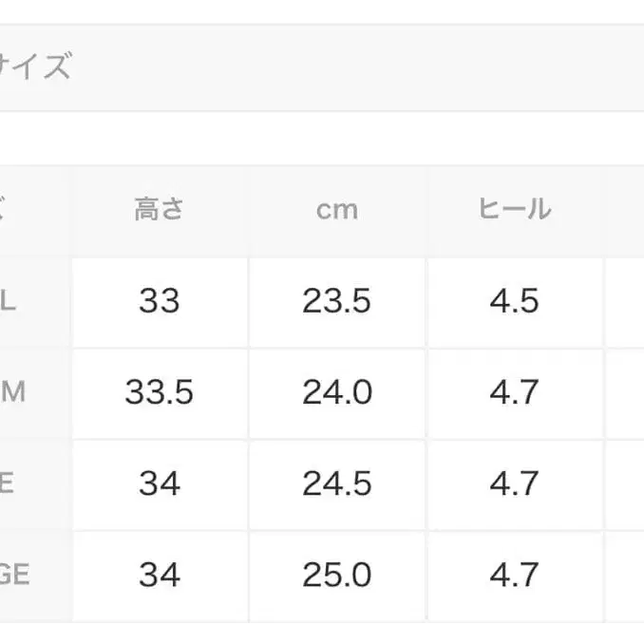The image size is (644, 644).
Task: Click the 23.5 cm cell
Action: click(x=337, y=301)
